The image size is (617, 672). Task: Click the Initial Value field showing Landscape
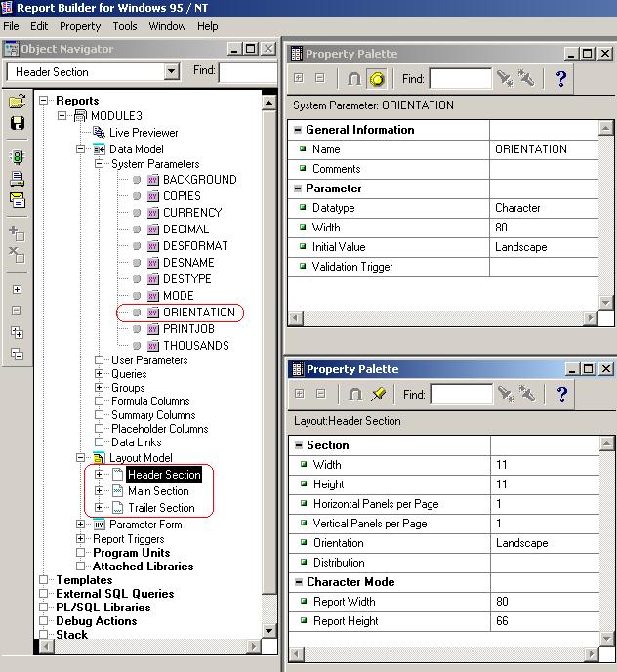pyautogui.click(x=545, y=247)
